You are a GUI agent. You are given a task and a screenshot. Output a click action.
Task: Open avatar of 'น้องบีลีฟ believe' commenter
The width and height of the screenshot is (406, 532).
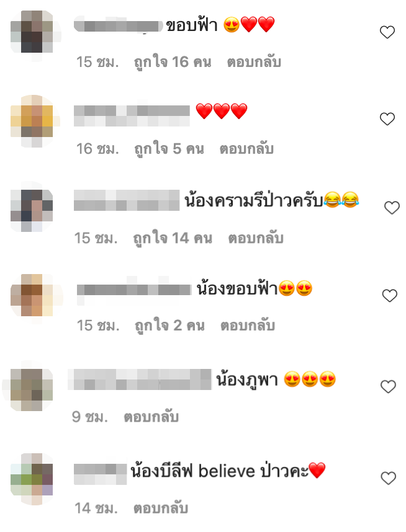(32, 479)
